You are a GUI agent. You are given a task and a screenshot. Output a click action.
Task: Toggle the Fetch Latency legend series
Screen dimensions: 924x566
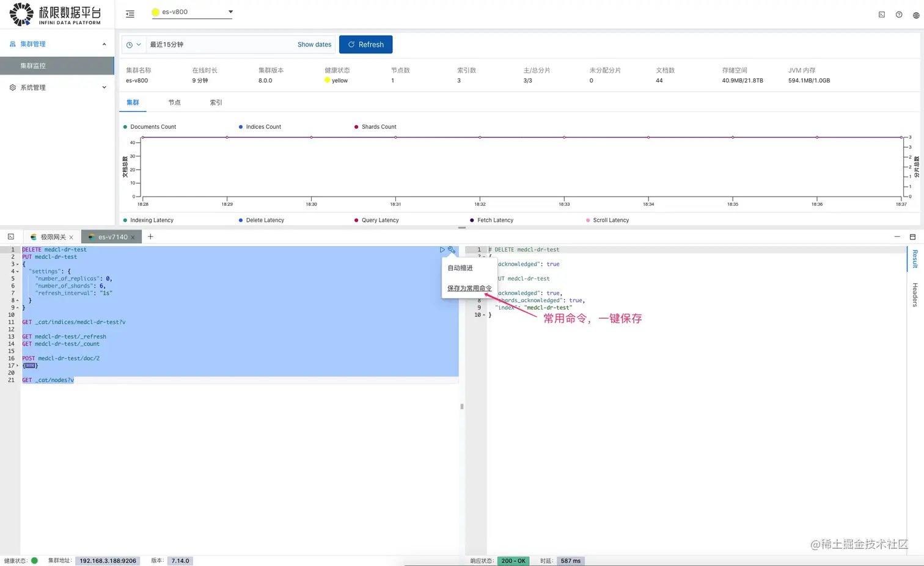(x=492, y=220)
